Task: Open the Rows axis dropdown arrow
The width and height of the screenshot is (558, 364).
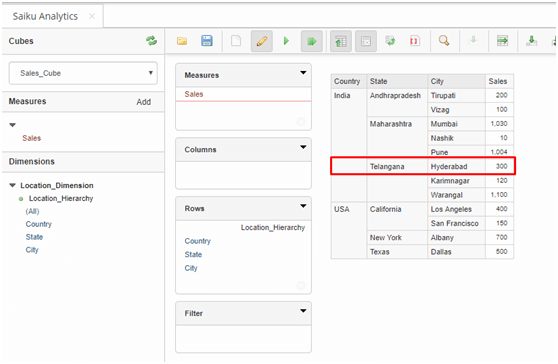Action: click(303, 206)
